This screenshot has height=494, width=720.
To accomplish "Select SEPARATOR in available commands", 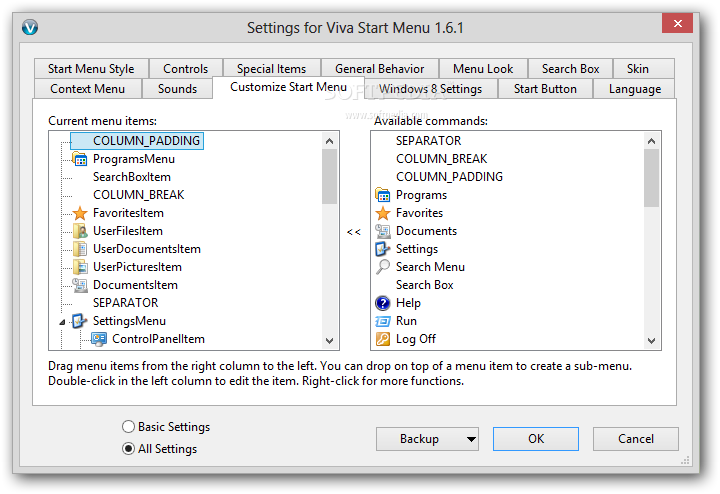I will [x=428, y=140].
